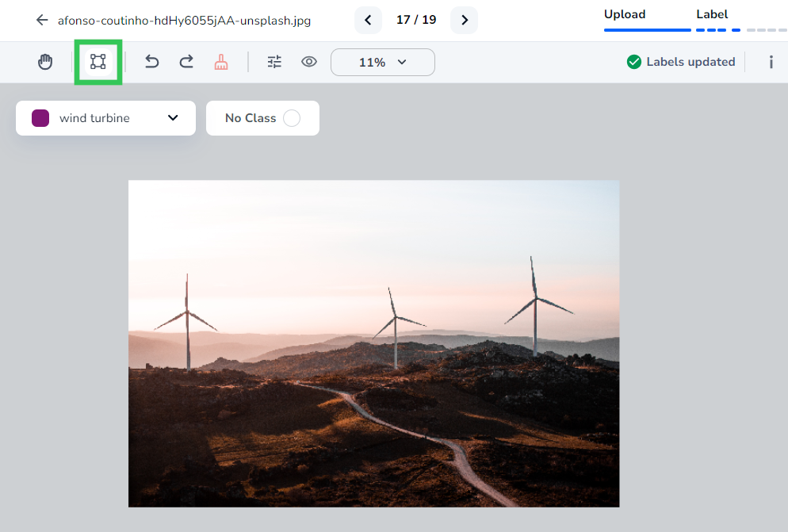Go to the previous image
Screen dimensions: 788x532
368,20
